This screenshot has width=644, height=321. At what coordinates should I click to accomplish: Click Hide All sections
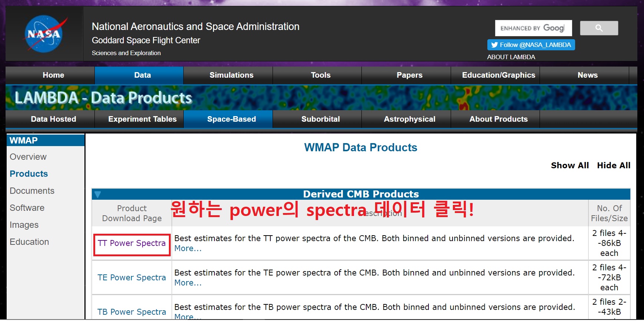(x=614, y=165)
